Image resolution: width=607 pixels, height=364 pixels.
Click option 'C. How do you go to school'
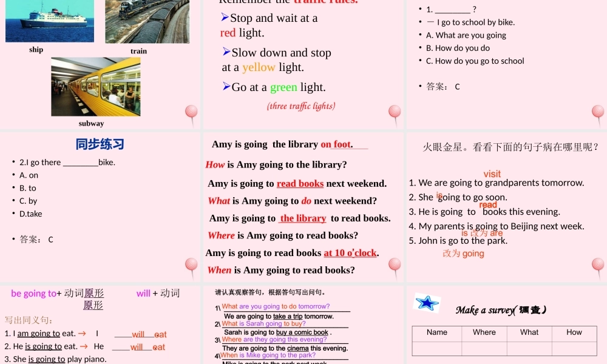[475, 61]
